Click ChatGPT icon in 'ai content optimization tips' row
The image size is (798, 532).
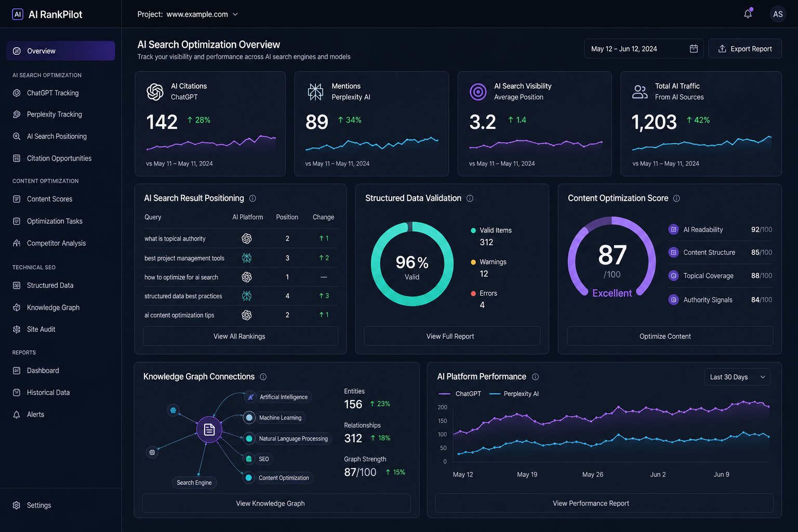click(x=247, y=315)
